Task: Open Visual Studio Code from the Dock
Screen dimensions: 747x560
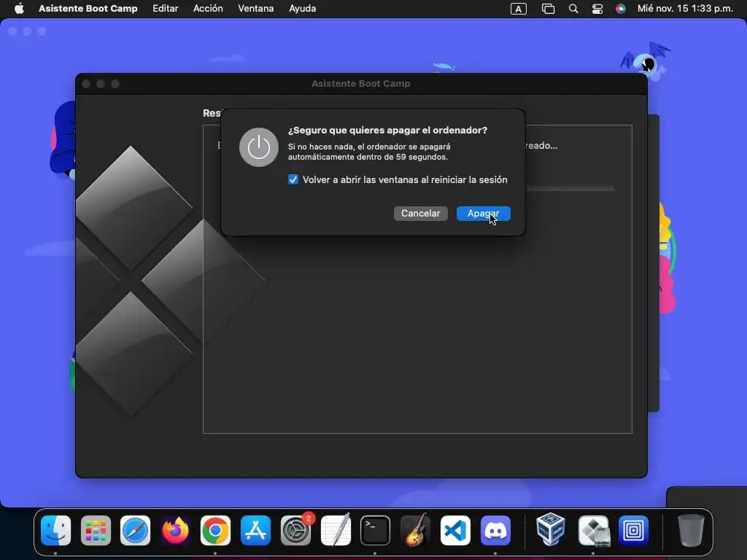Action: click(455, 530)
